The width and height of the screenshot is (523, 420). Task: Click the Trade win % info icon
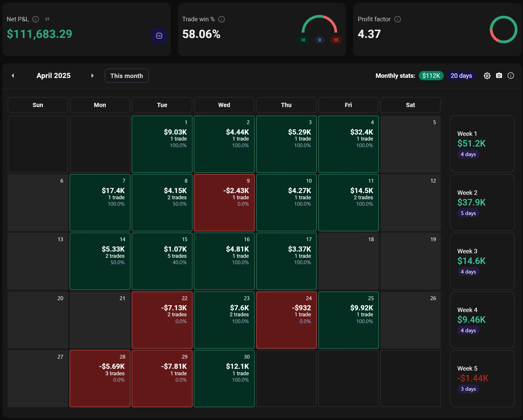(222, 19)
